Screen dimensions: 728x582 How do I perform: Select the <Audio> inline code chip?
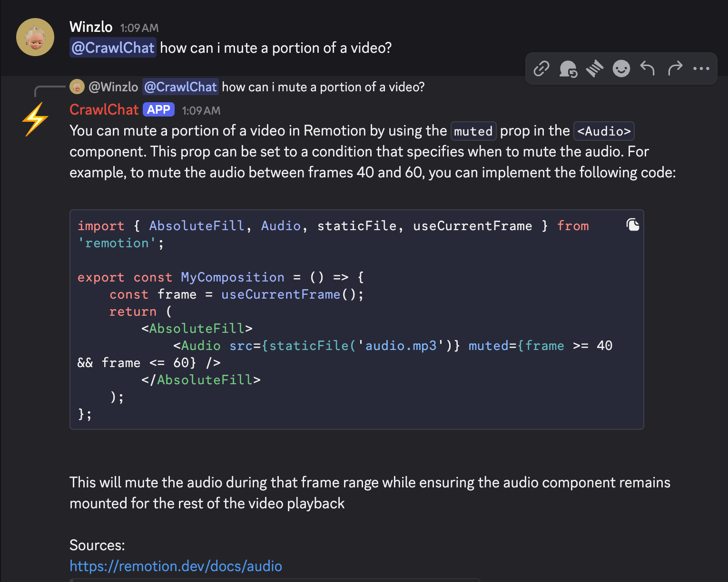pyautogui.click(x=603, y=131)
